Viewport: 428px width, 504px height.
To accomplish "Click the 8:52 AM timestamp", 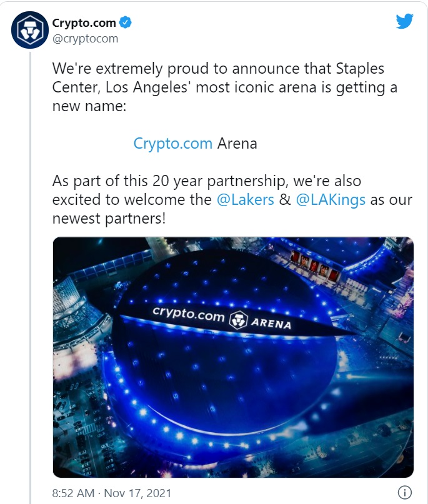I will 73,493.
